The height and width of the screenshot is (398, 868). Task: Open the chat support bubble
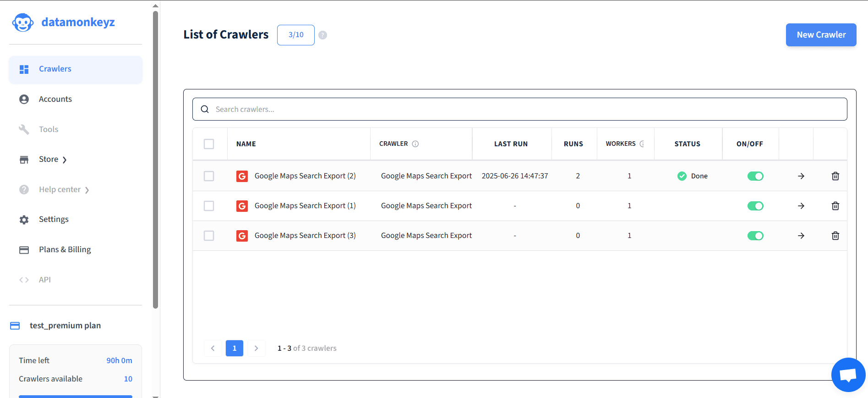pos(848,375)
